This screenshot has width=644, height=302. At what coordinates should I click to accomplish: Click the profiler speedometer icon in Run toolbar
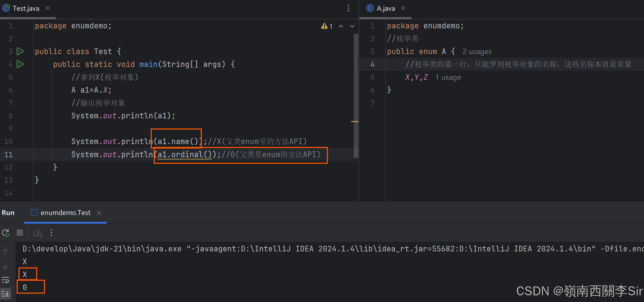coord(37,233)
